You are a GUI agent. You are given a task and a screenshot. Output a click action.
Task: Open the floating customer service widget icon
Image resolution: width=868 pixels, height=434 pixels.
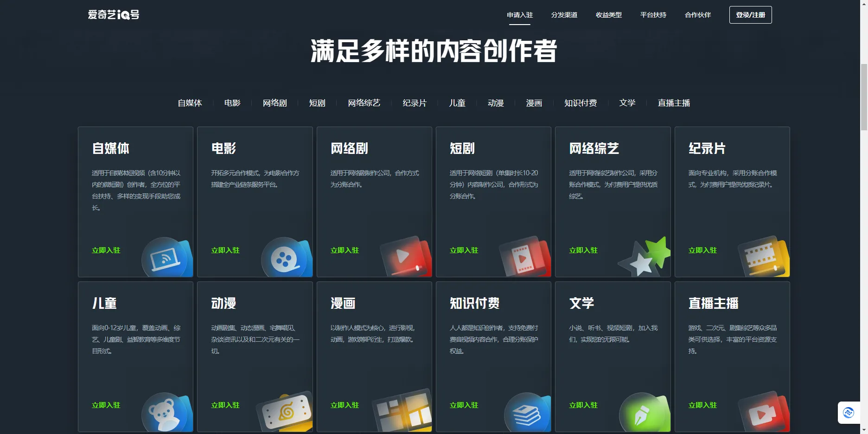(x=849, y=412)
